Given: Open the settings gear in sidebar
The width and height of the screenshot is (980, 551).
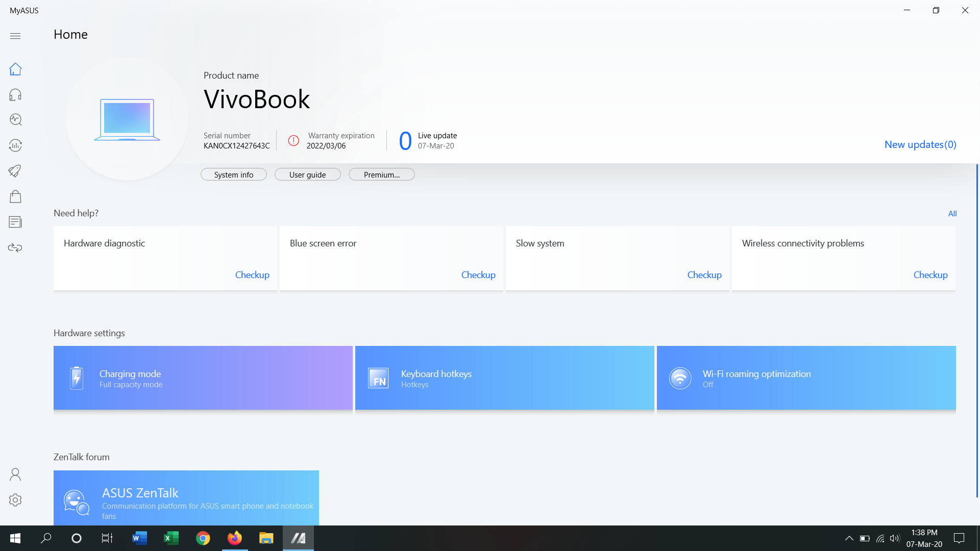Looking at the screenshot, I should click(x=15, y=500).
